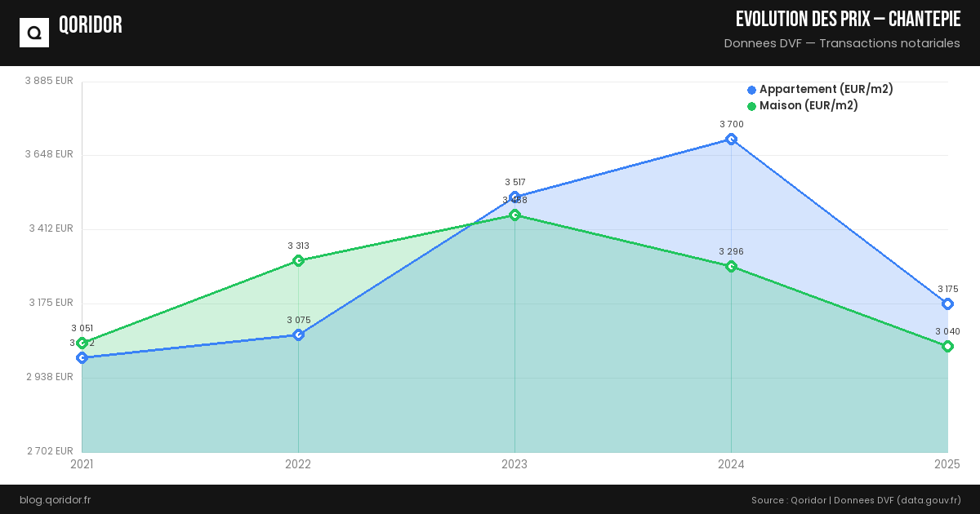Image resolution: width=980 pixels, height=514 pixels.
Task: Select the 2021 Maison point at 3 051
Action: pos(82,343)
